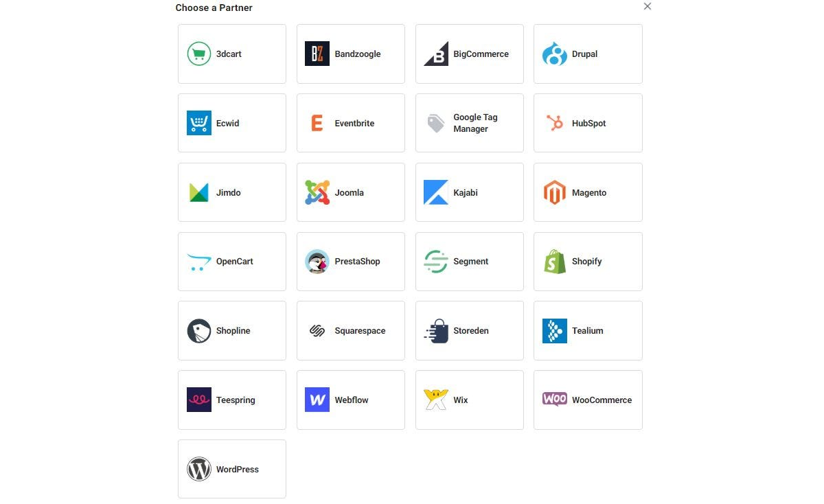The height and width of the screenshot is (504, 824).
Task: Click the HubSpot sprocket logo
Action: 555,123
